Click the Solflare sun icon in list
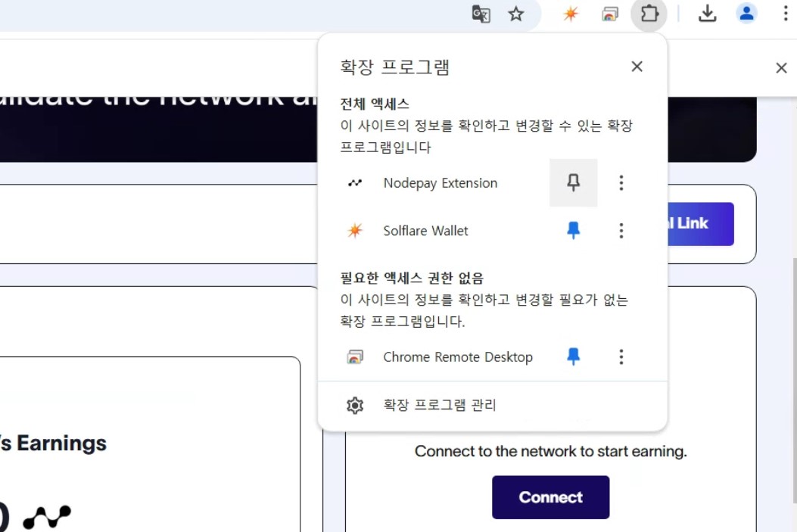 pos(355,230)
